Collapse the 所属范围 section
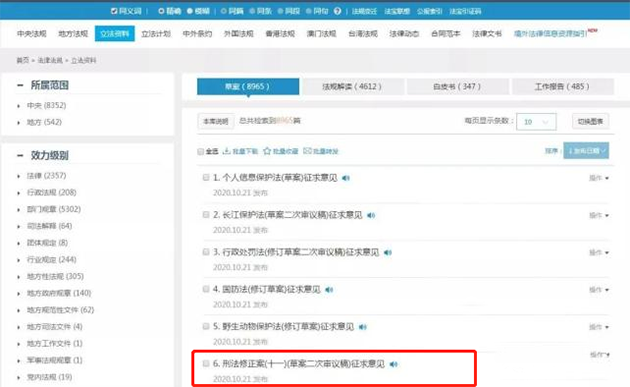Image resolution: width=630 pixels, height=387 pixels. point(20,85)
